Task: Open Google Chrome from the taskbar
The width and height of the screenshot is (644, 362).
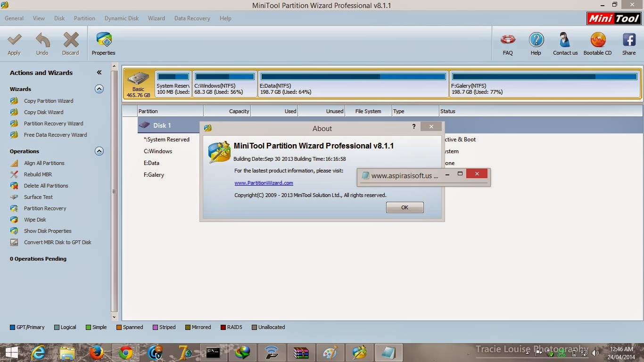Action: [126, 353]
